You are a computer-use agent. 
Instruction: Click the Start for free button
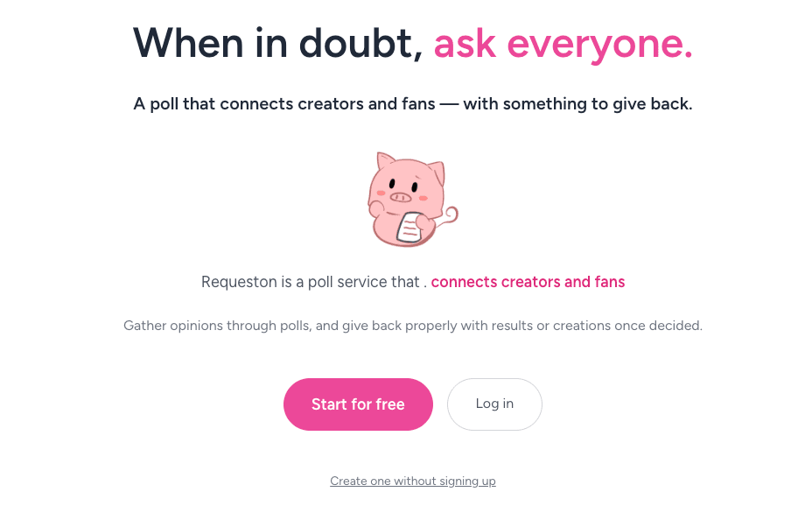[358, 404]
